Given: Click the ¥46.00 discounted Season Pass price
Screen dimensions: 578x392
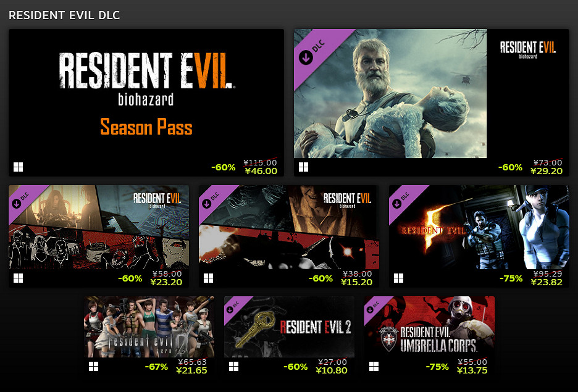Looking at the screenshot, I should [x=261, y=171].
